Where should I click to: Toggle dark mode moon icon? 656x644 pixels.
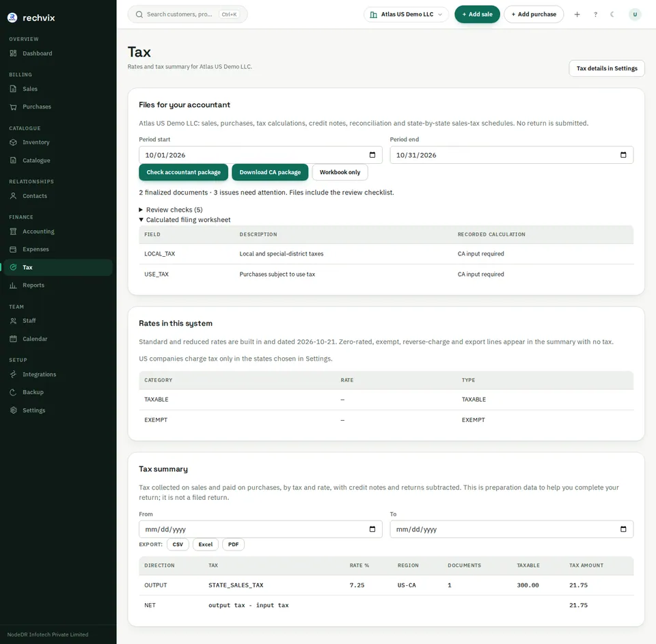pyautogui.click(x=612, y=14)
